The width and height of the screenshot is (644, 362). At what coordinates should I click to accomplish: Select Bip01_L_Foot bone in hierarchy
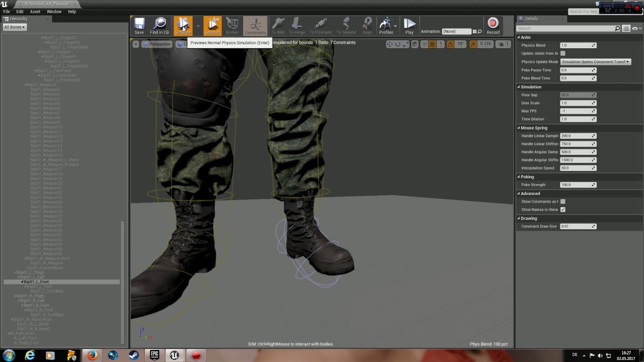click(x=36, y=282)
